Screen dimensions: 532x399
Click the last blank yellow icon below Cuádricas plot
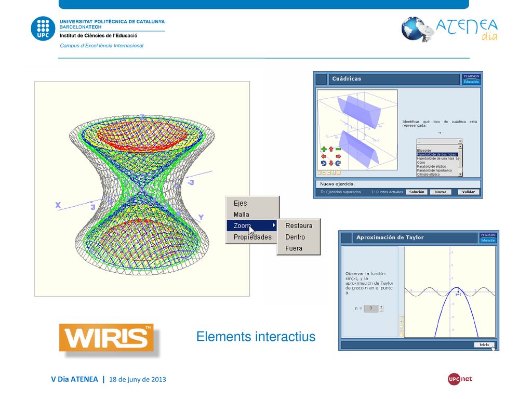pyautogui.click(x=338, y=172)
